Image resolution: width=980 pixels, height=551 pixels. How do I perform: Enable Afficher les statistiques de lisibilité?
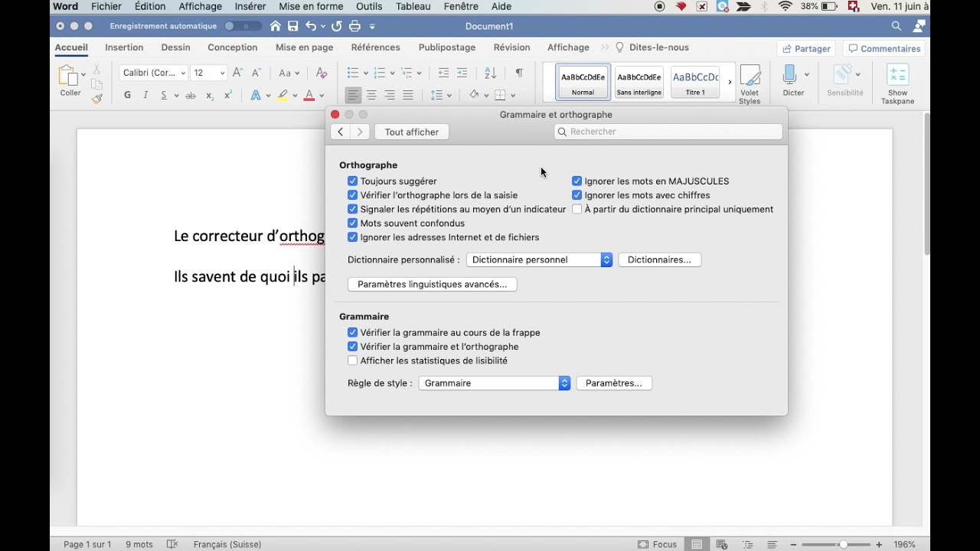[353, 360]
